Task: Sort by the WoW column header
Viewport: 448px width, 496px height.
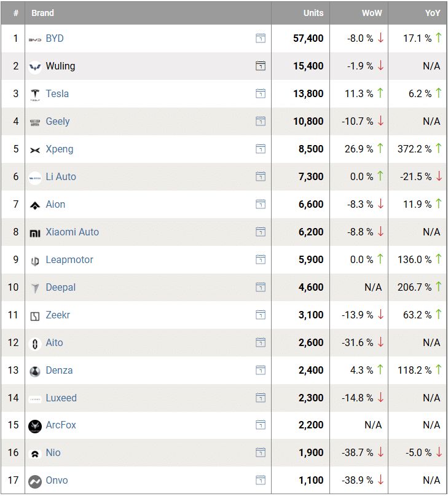Action: tap(372, 13)
